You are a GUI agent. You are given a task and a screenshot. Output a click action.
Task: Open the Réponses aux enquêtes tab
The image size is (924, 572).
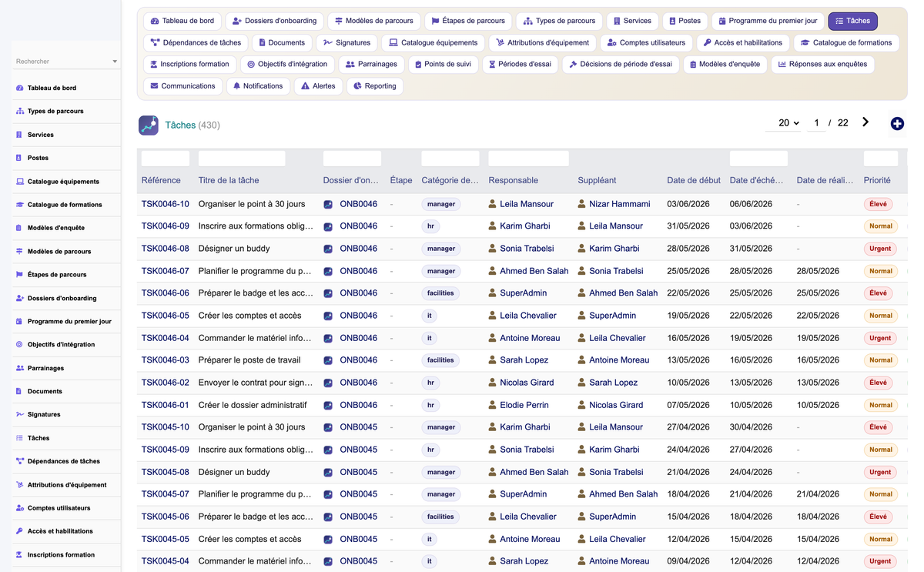tap(822, 64)
